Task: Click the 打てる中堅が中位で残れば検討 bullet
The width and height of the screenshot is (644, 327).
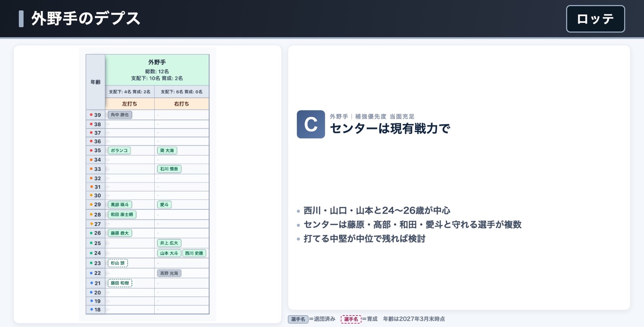Action: pos(364,239)
